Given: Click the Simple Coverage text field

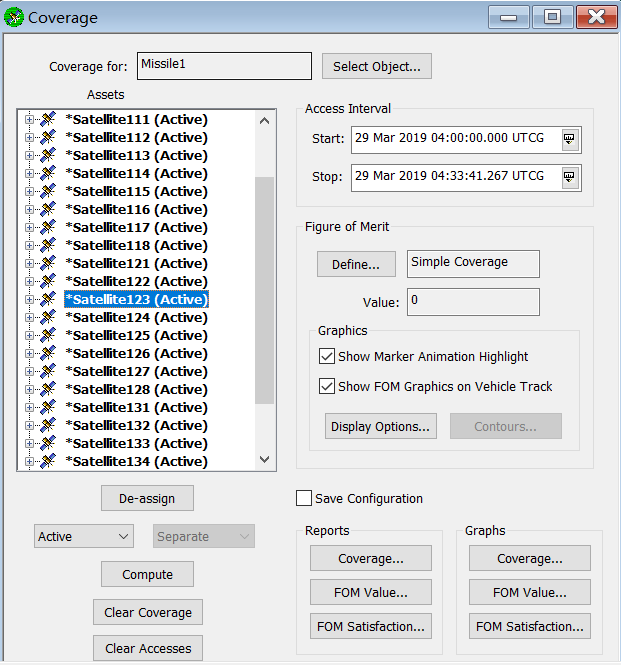Looking at the screenshot, I should (x=473, y=264).
